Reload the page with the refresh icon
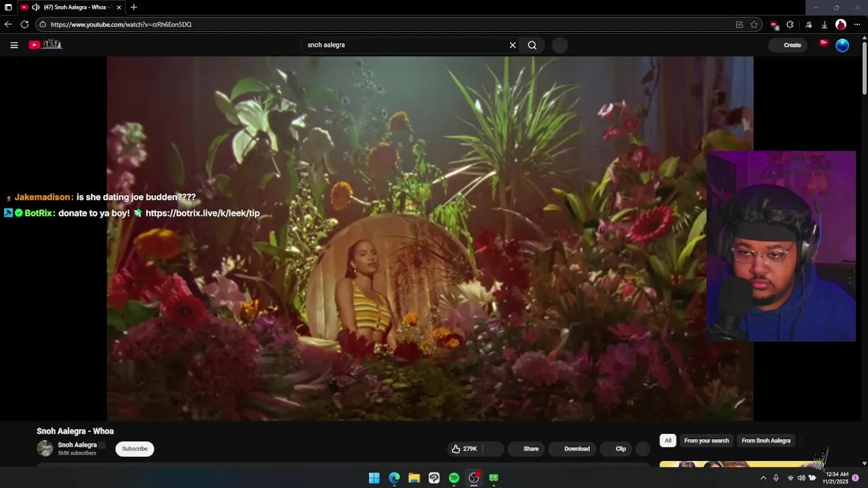 pyautogui.click(x=24, y=24)
